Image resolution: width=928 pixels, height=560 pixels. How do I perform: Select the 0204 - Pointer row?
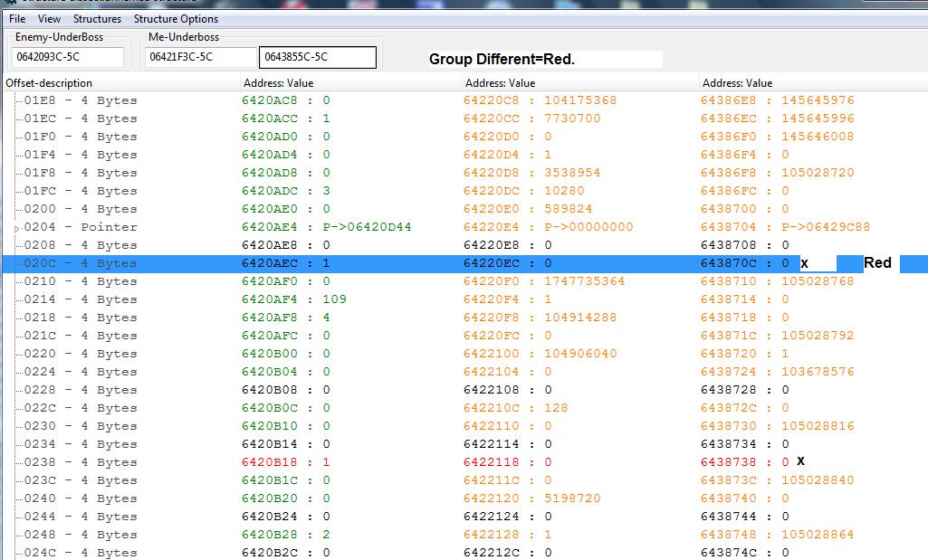pyautogui.click(x=81, y=227)
